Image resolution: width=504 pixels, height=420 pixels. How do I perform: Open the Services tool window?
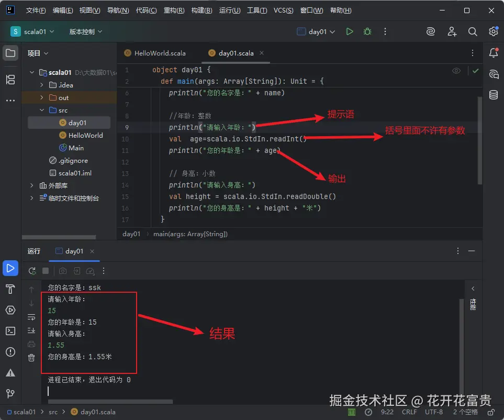[10, 310]
